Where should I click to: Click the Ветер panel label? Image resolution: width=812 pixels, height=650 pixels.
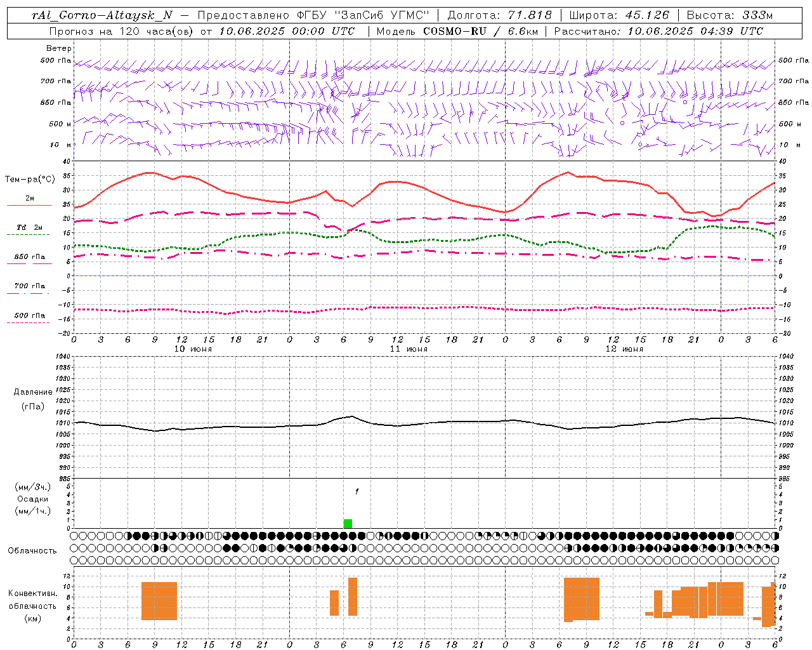[59, 48]
